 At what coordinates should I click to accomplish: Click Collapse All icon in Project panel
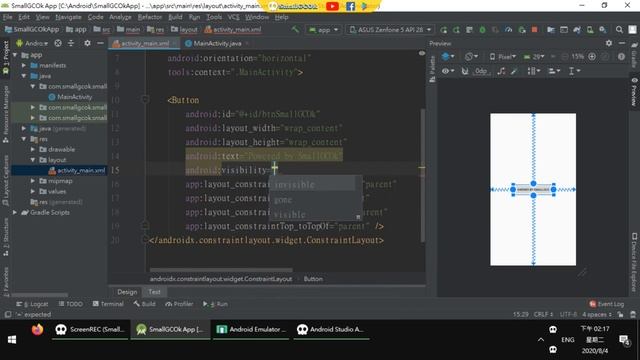coord(71,43)
